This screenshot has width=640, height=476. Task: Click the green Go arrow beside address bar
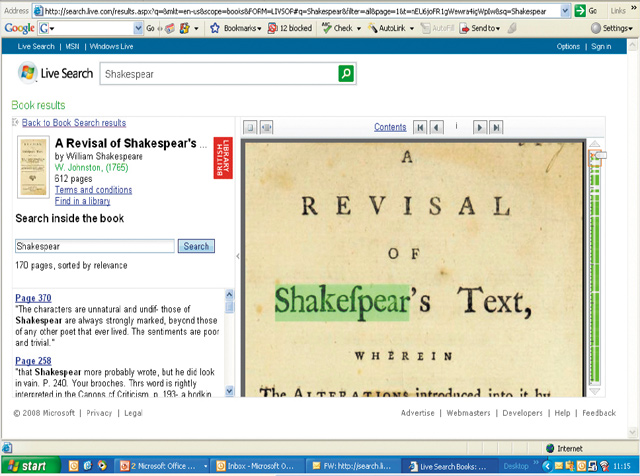coord(580,11)
